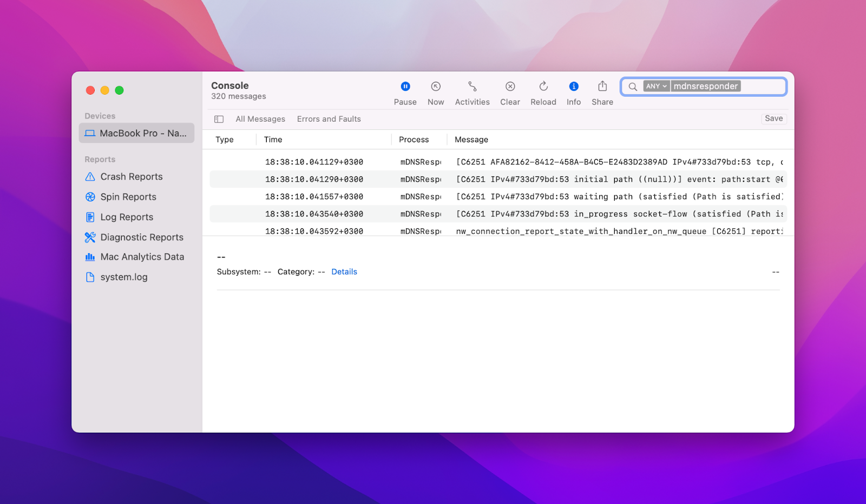Screen dimensions: 866x504
Task: Expand the ANY search filter dropdown
Action: click(x=656, y=87)
